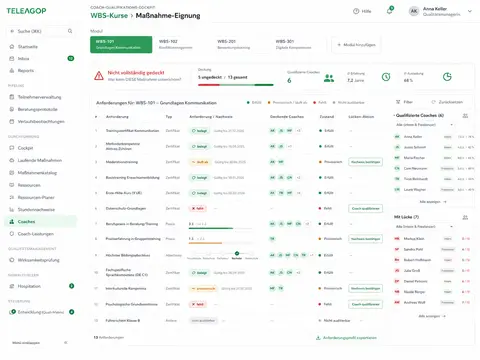Click the red warning triangle icon
The width and height of the screenshot is (480, 360).
tap(99, 76)
